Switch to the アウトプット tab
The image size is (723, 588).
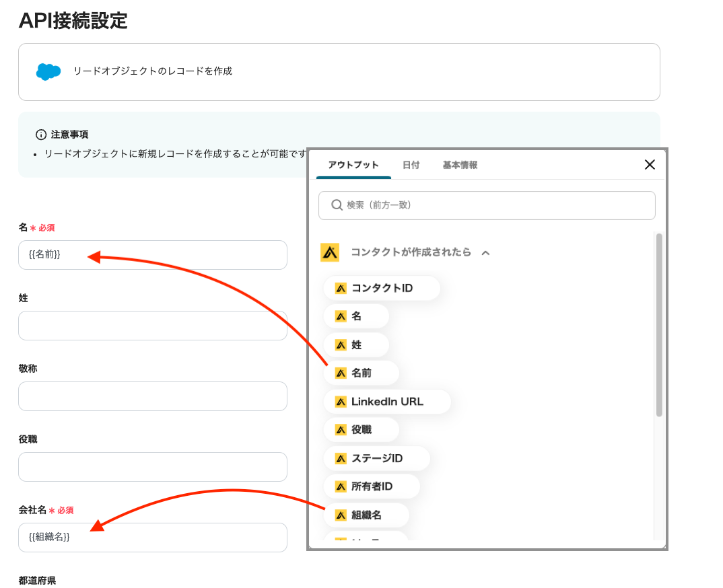(353, 165)
